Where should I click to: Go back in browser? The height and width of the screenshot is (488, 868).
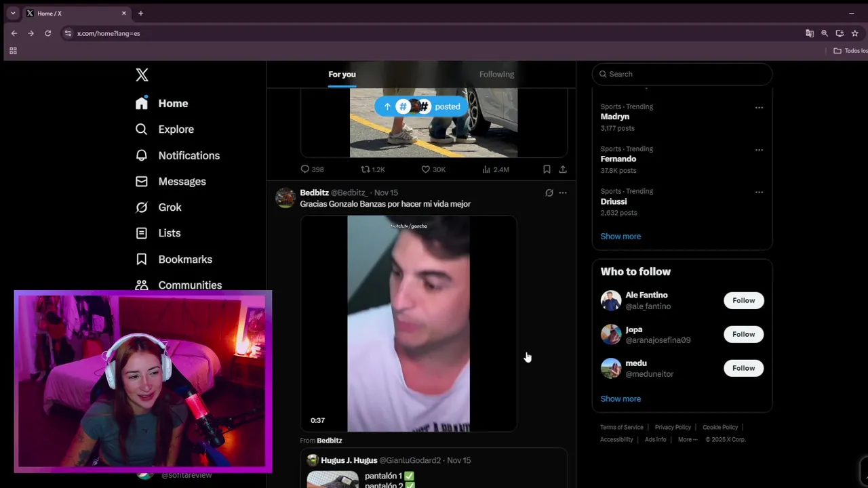pos(14,33)
